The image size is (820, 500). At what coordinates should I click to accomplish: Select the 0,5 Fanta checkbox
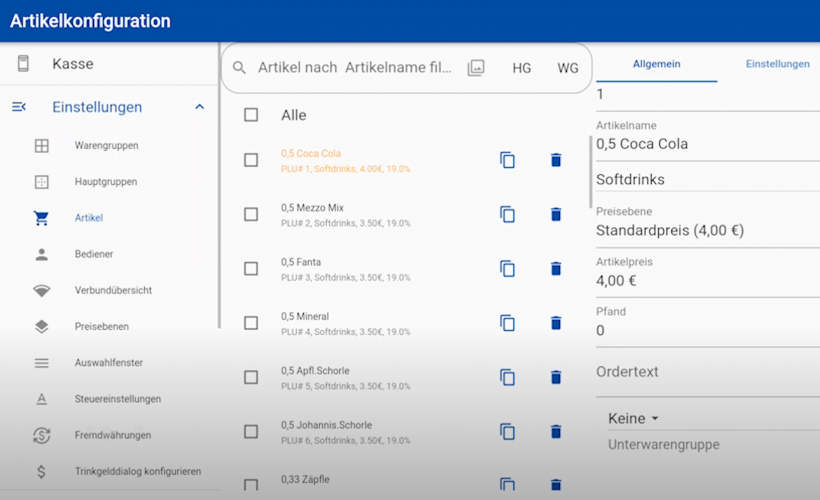(x=251, y=268)
